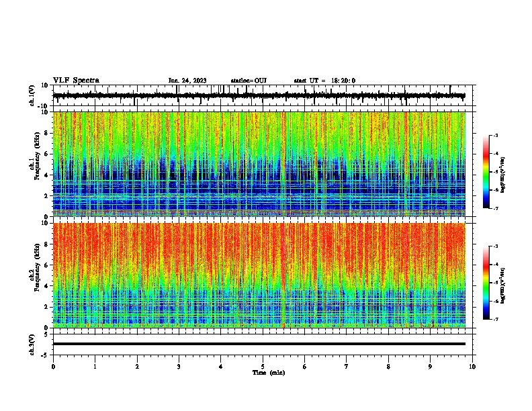Viewport: 532px width, 411px height.
Task: Click time axis tick label '2'
Action: pos(137,367)
